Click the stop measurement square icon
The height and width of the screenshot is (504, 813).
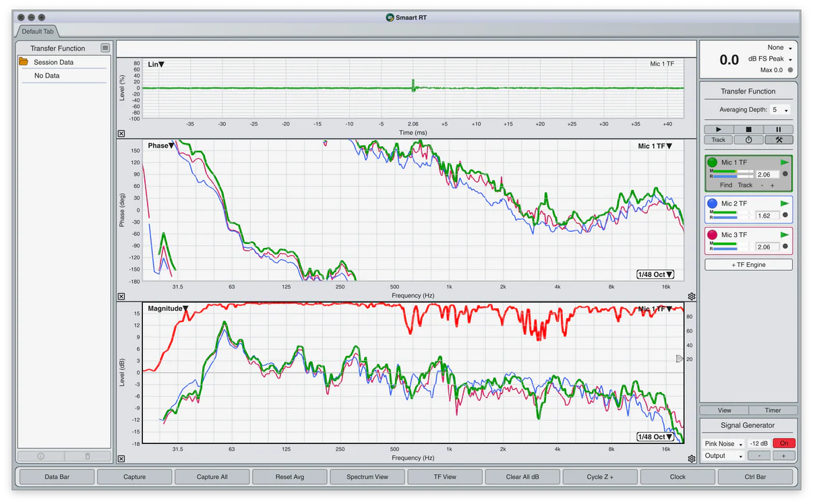pyautogui.click(x=748, y=129)
